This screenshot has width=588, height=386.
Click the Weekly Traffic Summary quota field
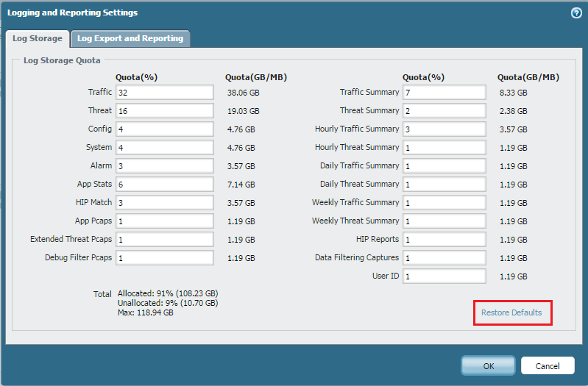click(x=444, y=202)
